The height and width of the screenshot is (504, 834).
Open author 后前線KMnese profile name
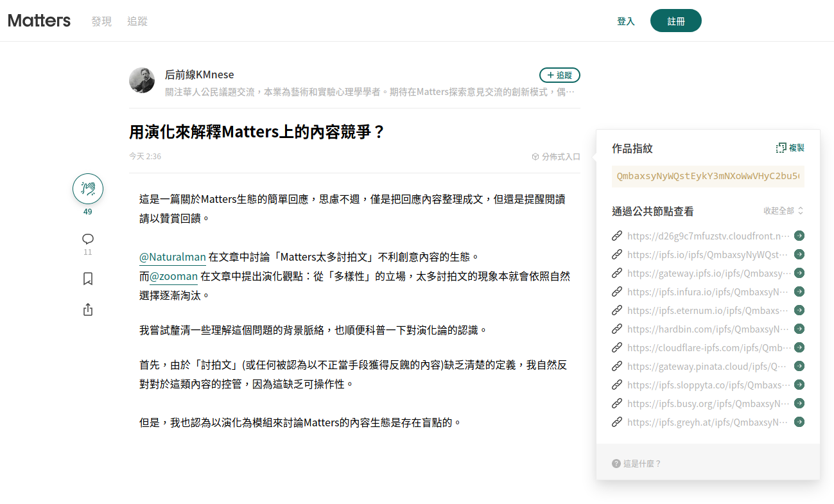point(200,74)
